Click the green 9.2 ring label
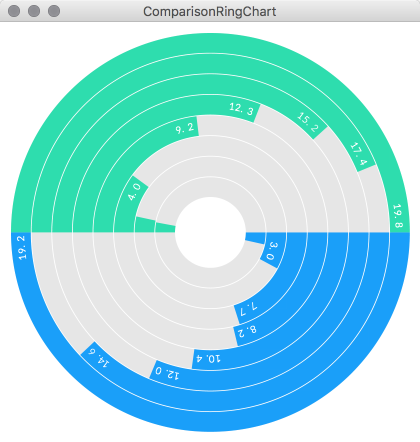 (x=185, y=129)
